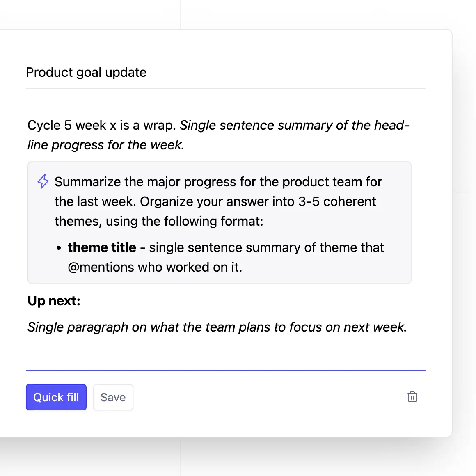Select the bold 'theme title' text
Viewport: 476px width, 476px height.
click(x=102, y=247)
